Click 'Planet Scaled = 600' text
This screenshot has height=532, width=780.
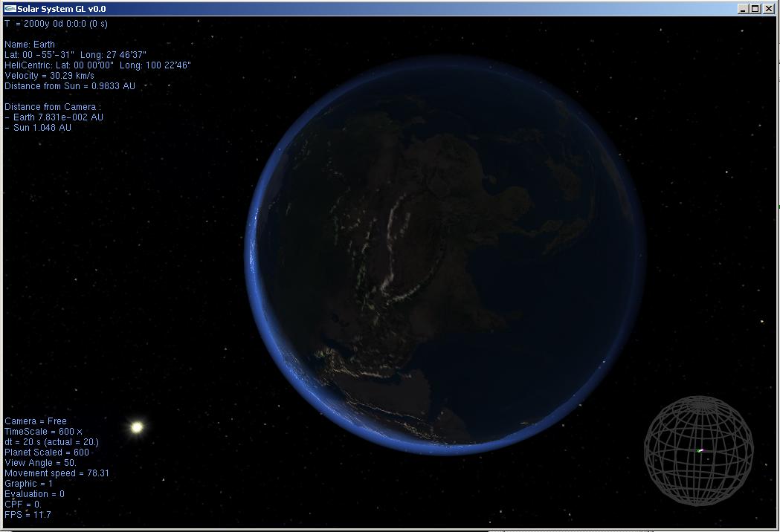[47, 452]
